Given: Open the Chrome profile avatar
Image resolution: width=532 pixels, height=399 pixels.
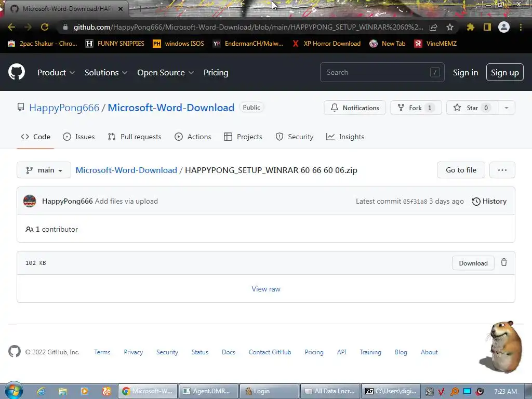Looking at the screenshot, I should 504,27.
